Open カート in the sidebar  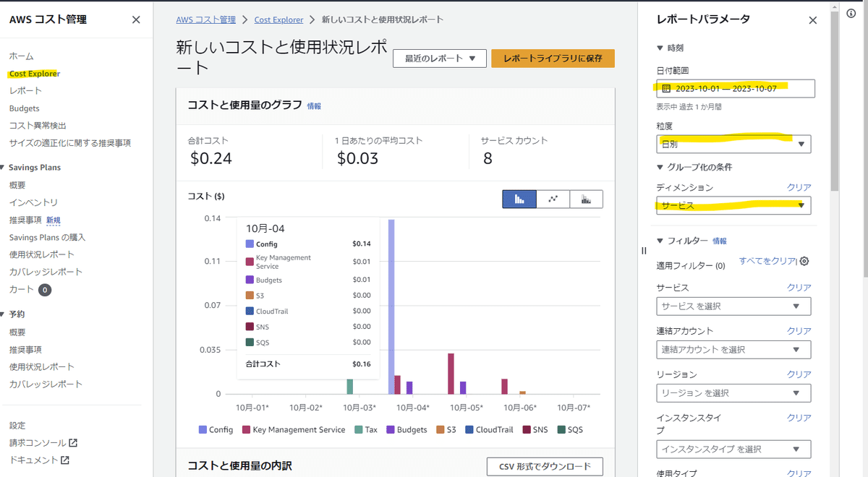[22, 289]
